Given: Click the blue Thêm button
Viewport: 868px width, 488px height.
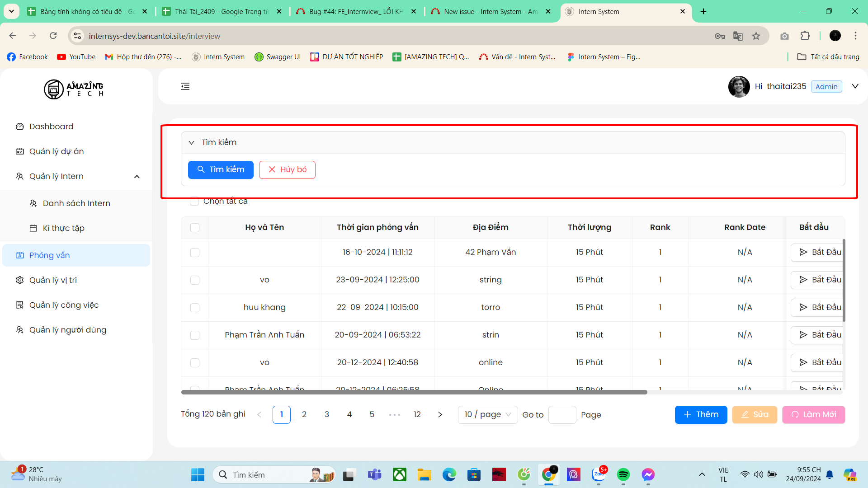Looking at the screenshot, I should click(700, 414).
